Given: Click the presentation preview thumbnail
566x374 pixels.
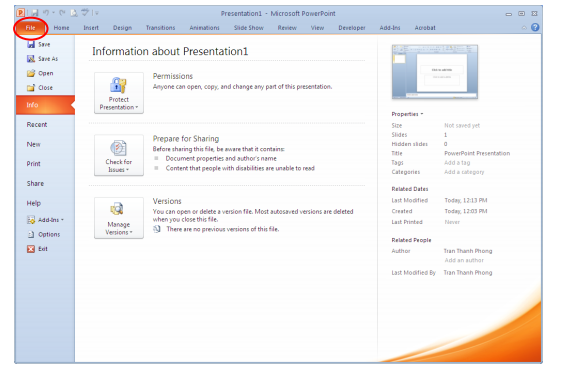Looking at the screenshot, I should 435,71.
